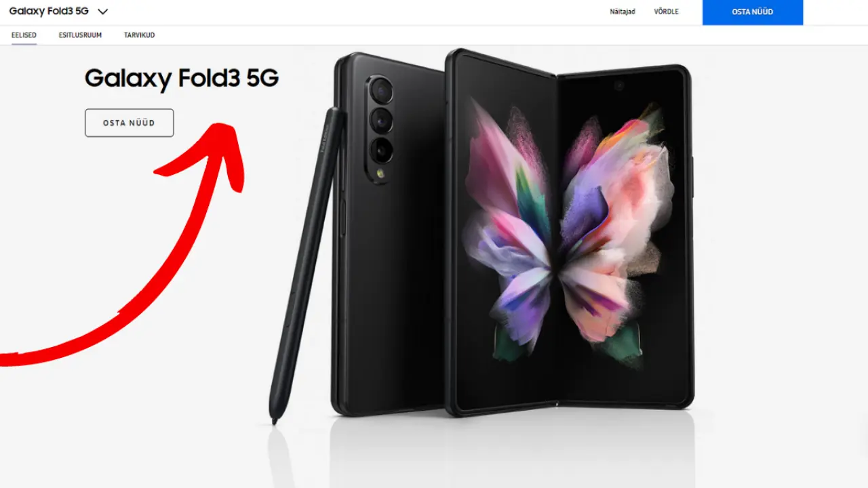Select the EELISED tab

24,35
